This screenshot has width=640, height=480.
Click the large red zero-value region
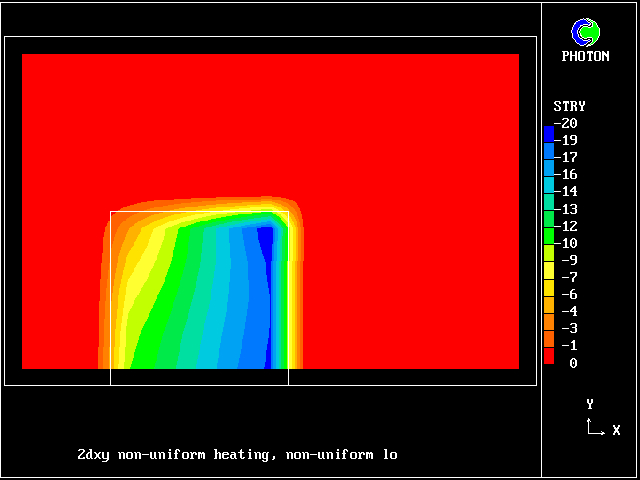click(400, 150)
